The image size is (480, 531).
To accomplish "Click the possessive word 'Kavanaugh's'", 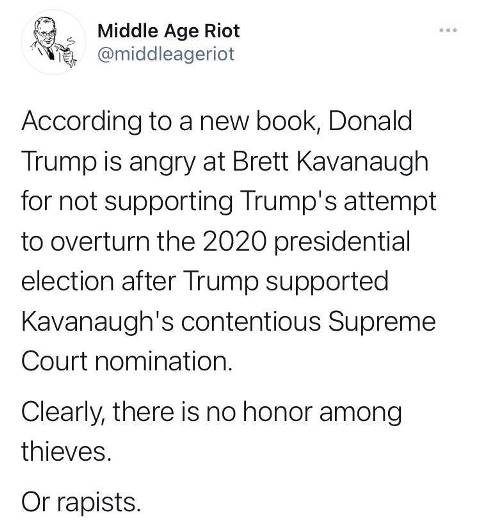I will click(98, 322).
